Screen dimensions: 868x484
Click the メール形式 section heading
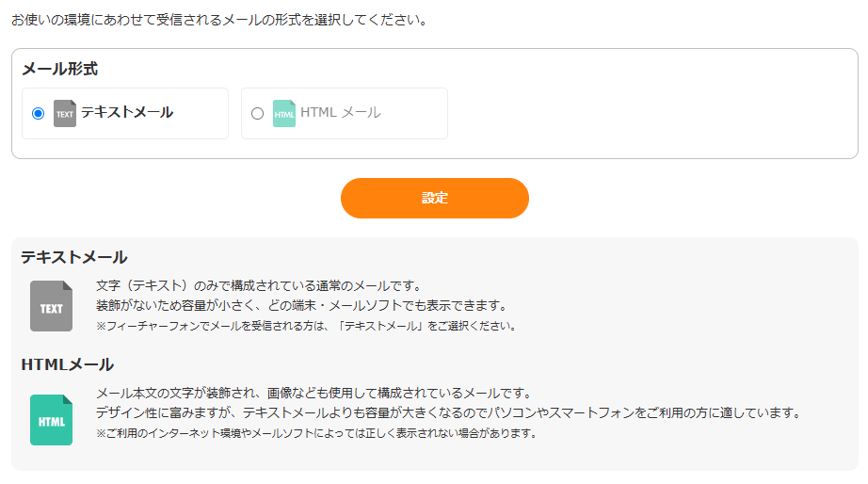[x=59, y=69]
